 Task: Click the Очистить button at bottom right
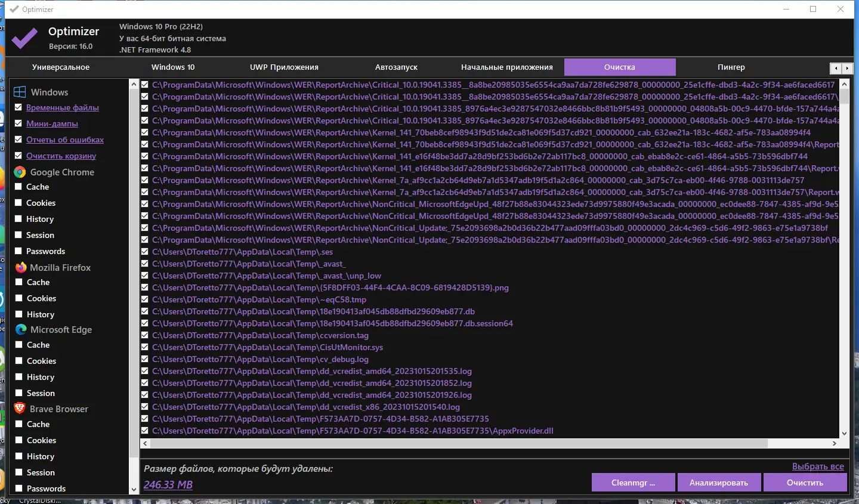[805, 483]
